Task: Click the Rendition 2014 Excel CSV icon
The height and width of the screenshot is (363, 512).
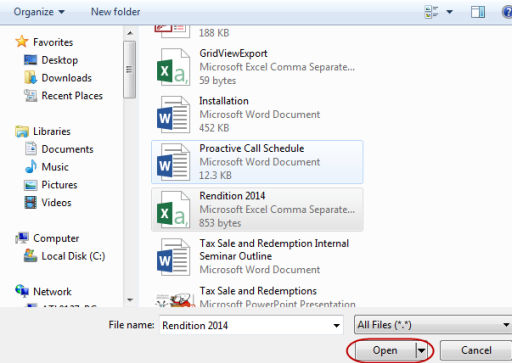Action: coord(173,210)
